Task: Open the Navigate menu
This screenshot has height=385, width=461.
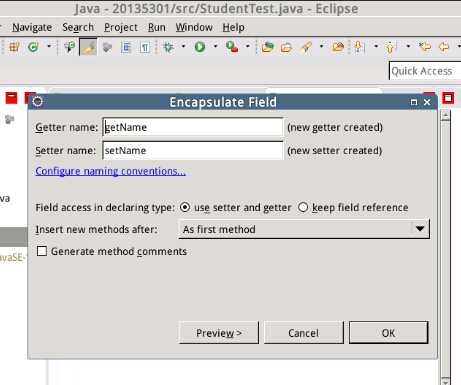Action: coord(32,27)
